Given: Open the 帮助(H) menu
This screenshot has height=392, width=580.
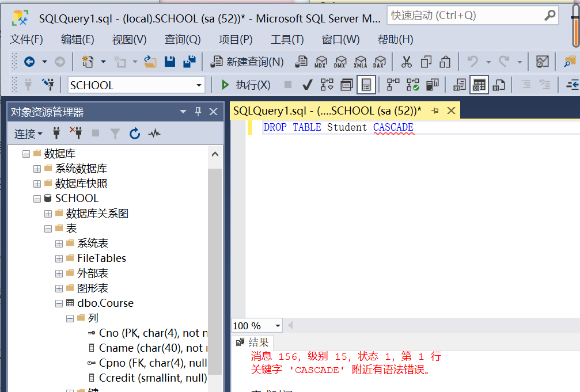Looking at the screenshot, I should pyautogui.click(x=396, y=39).
